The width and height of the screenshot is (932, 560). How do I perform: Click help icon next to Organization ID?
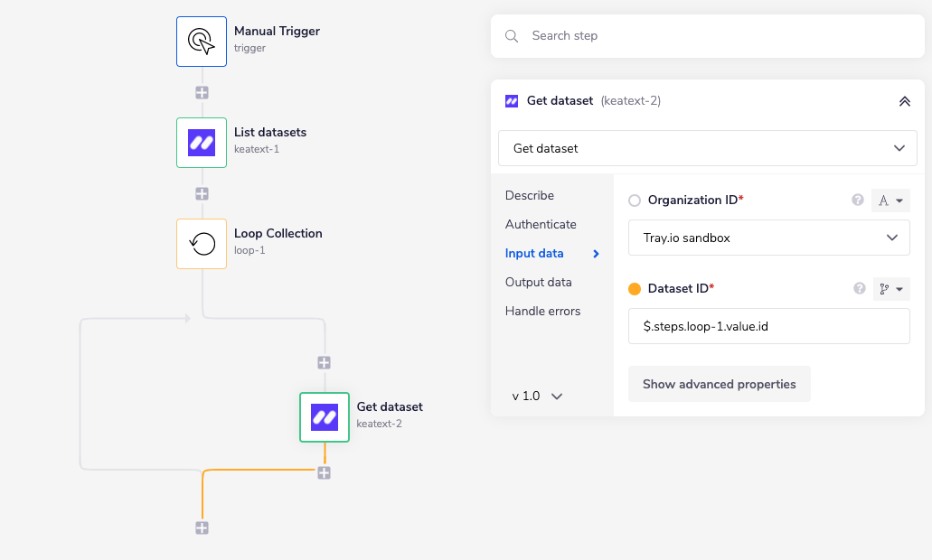click(858, 201)
